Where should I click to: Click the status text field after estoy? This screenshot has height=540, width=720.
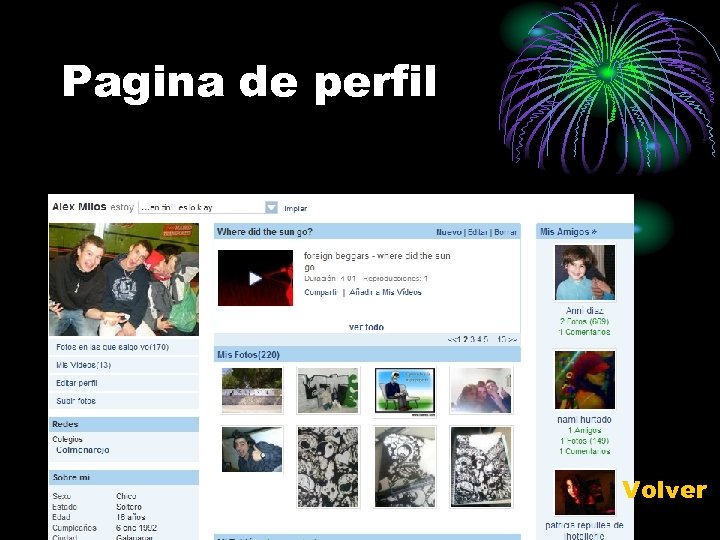coord(202,208)
